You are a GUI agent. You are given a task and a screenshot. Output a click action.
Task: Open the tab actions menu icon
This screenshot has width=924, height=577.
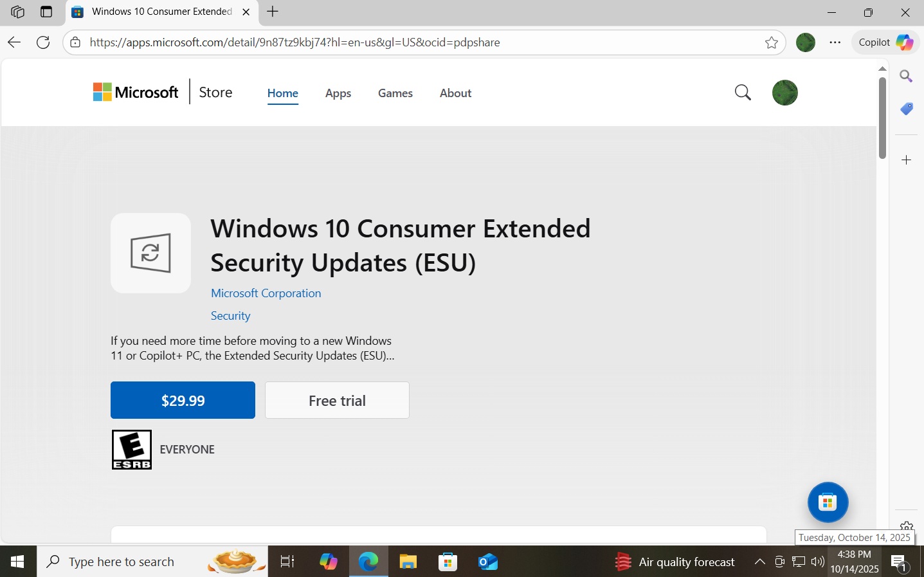(46, 12)
